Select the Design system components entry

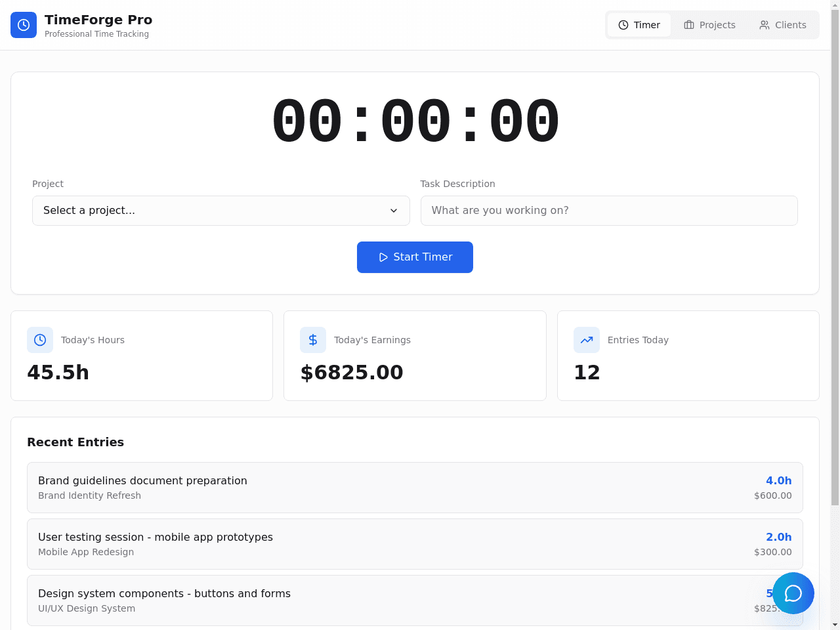click(x=415, y=600)
